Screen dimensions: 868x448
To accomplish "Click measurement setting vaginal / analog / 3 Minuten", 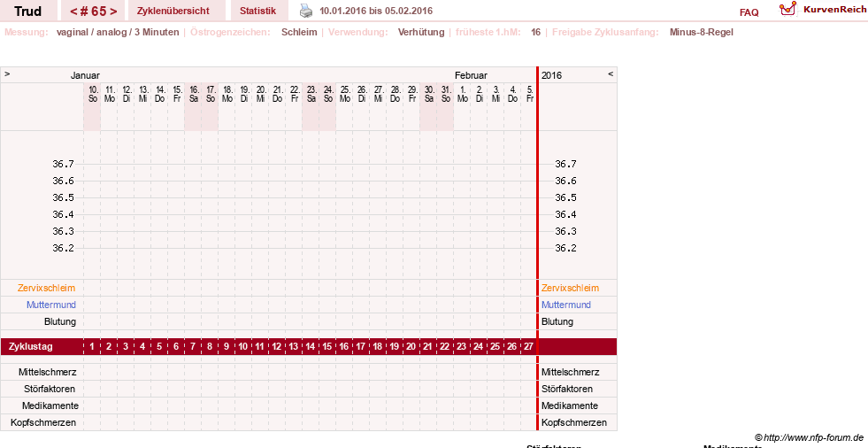I will 118,32.
